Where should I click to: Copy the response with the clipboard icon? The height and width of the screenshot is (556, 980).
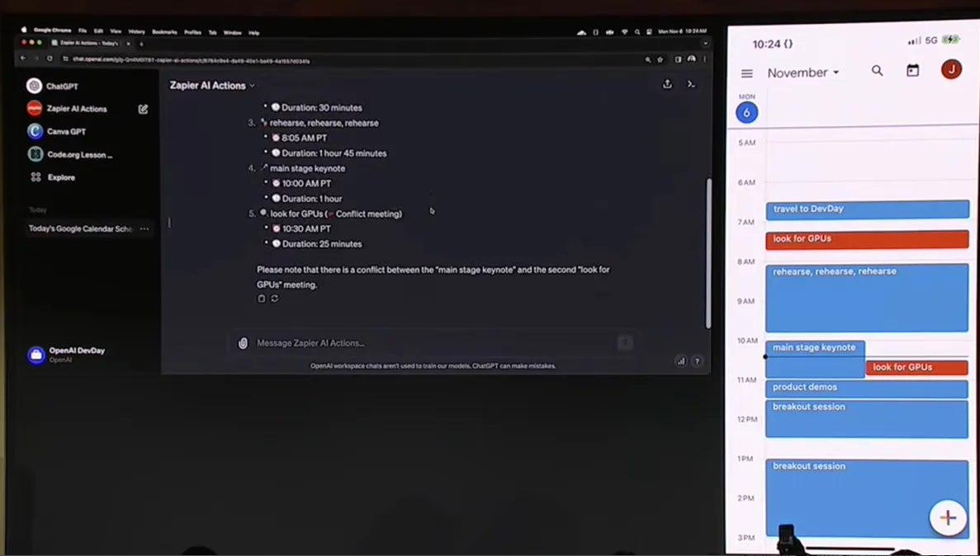tap(262, 299)
